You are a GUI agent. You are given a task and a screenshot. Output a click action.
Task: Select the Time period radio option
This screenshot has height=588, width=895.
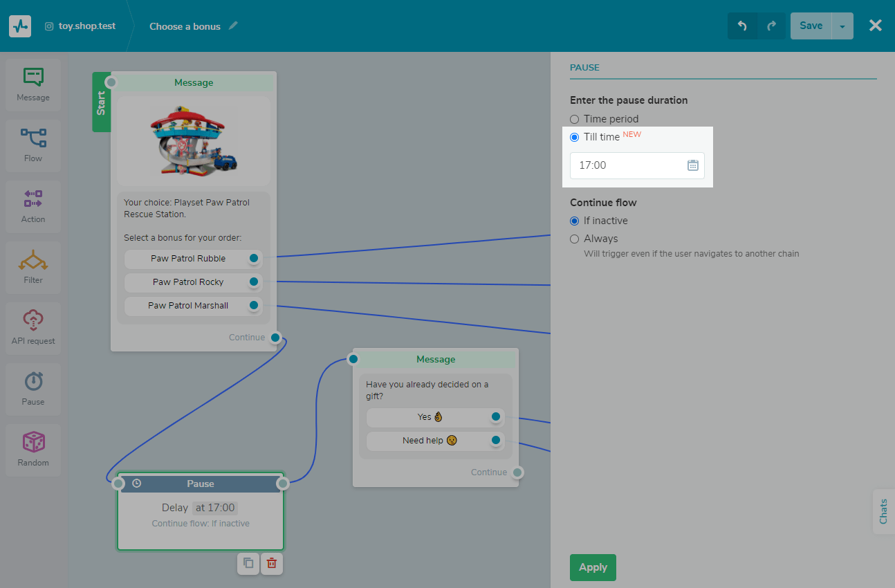coord(574,119)
